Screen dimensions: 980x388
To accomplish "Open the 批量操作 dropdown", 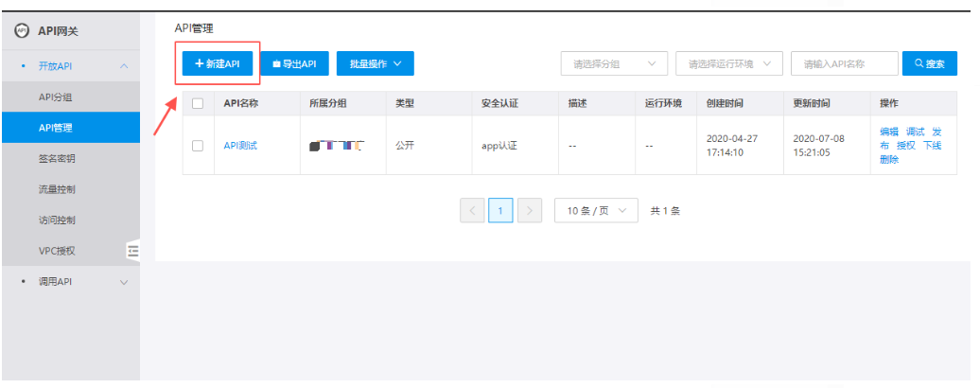I will [x=375, y=63].
